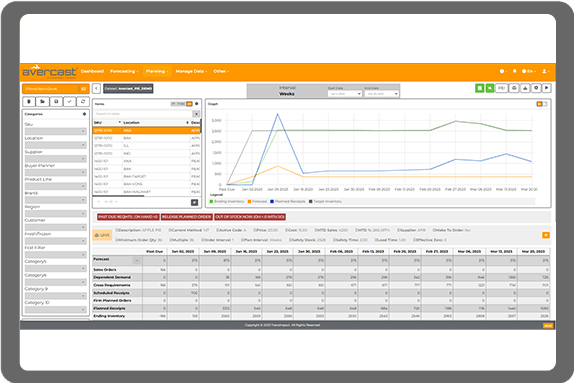Click the trash icon above Categories
Screen dimensions: 574x383
tap(29, 101)
